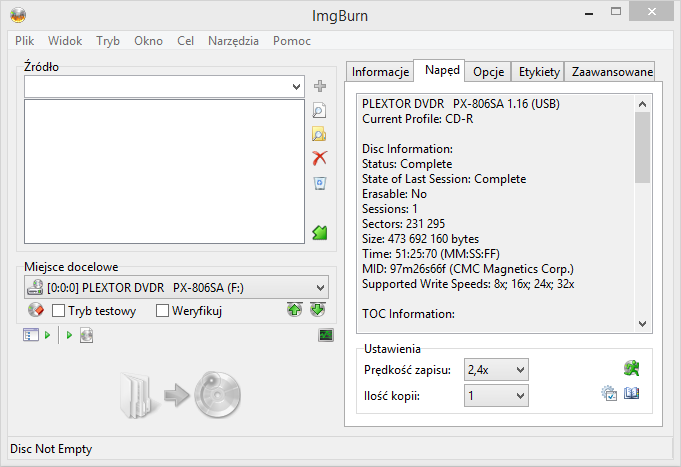Click the 'Disc Not Empty' status text
Viewport: 681px width, 467px height.
51,449
